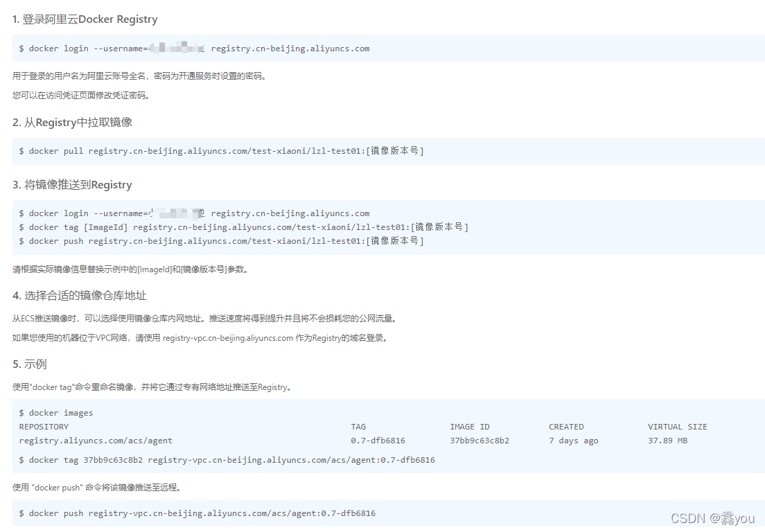Click heading "1. 登录阿里云Docker Registry"
Viewport: 765px width, 532px height.
click(x=85, y=19)
